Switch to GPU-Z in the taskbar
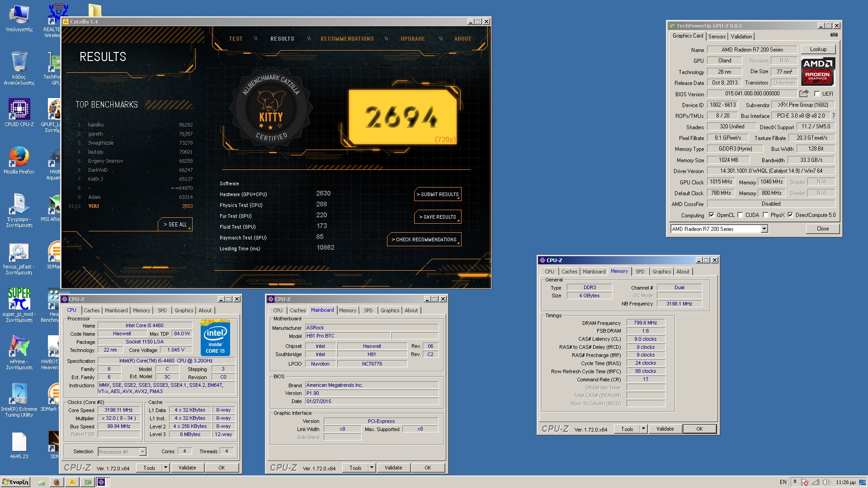This screenshot has height=488, width=868. coord(87,482)
